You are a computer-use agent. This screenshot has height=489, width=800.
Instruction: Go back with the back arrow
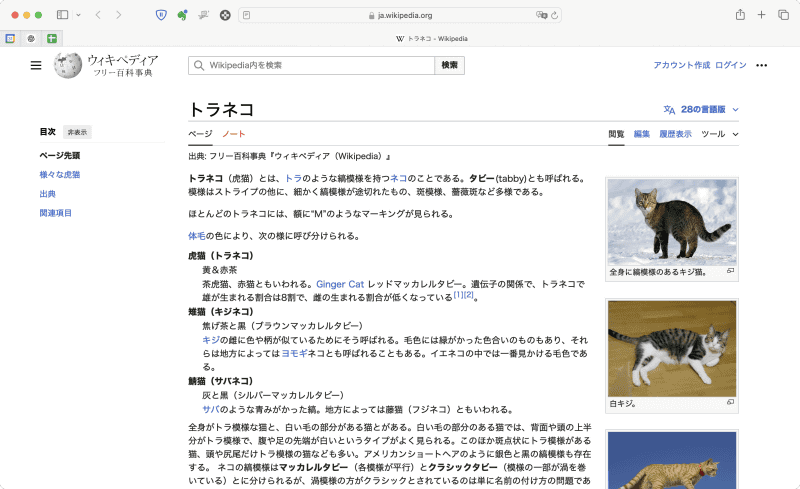[98, 15]
